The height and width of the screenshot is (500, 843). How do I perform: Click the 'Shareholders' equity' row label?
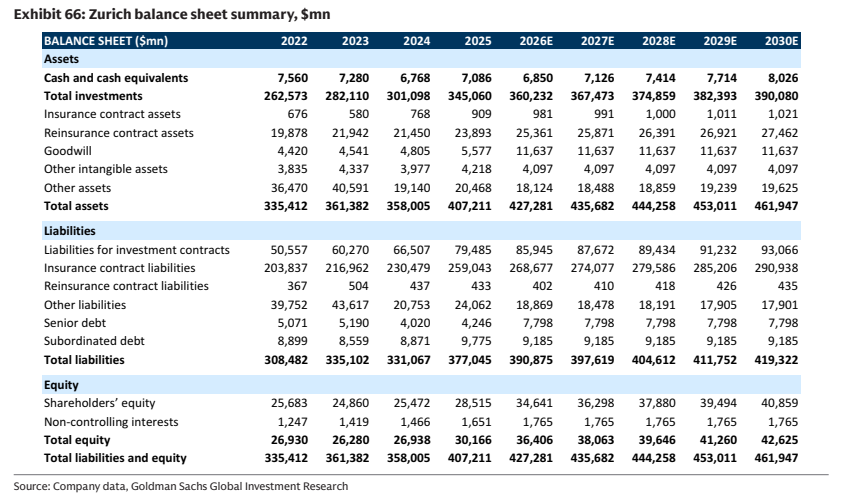tap(99, 403)
